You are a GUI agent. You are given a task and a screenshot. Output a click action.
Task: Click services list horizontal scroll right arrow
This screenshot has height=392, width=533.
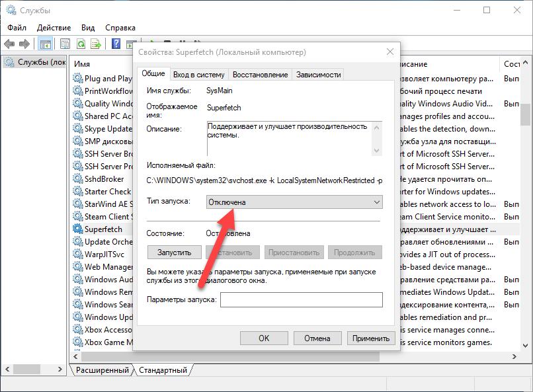[514, 356]
